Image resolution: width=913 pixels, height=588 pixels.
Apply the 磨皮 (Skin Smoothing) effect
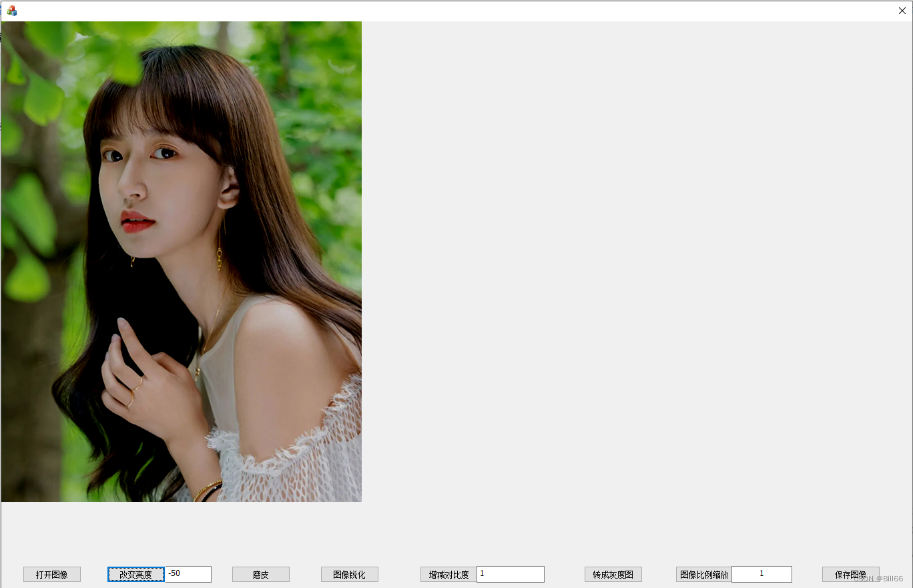pyautogui.click(x=260, y=574)
